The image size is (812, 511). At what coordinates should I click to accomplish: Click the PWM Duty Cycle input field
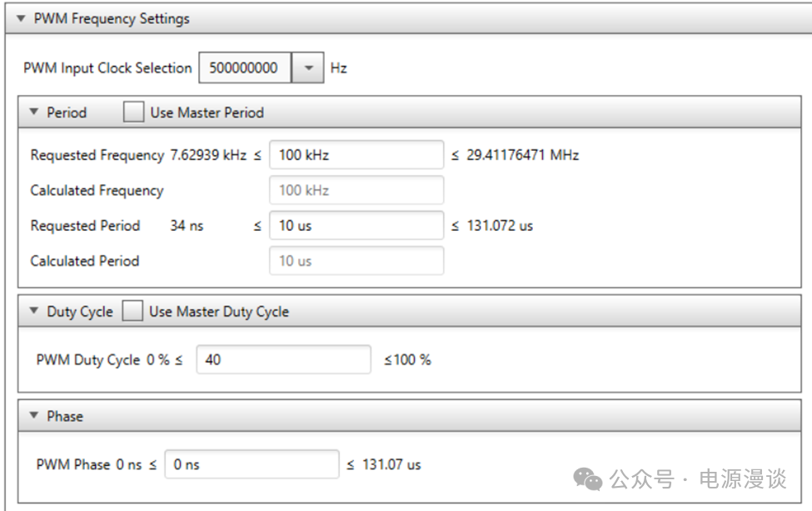[x=283, y=360]
